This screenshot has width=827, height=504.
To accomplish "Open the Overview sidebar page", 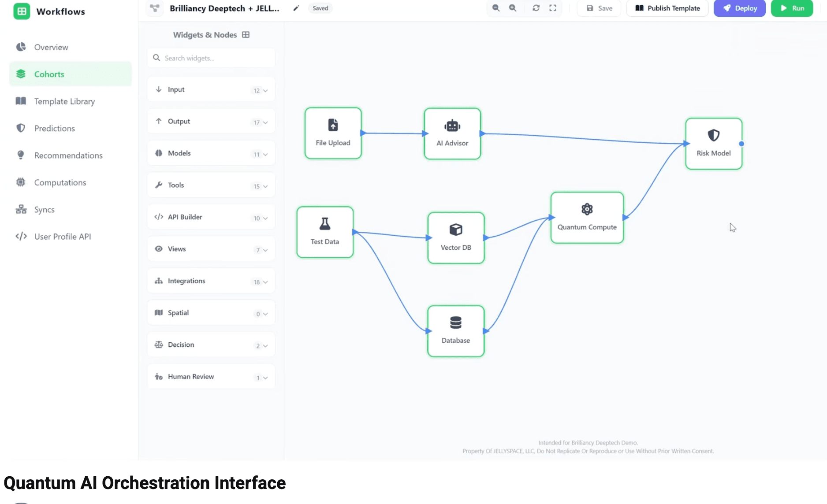I will (x=71, y=47).
